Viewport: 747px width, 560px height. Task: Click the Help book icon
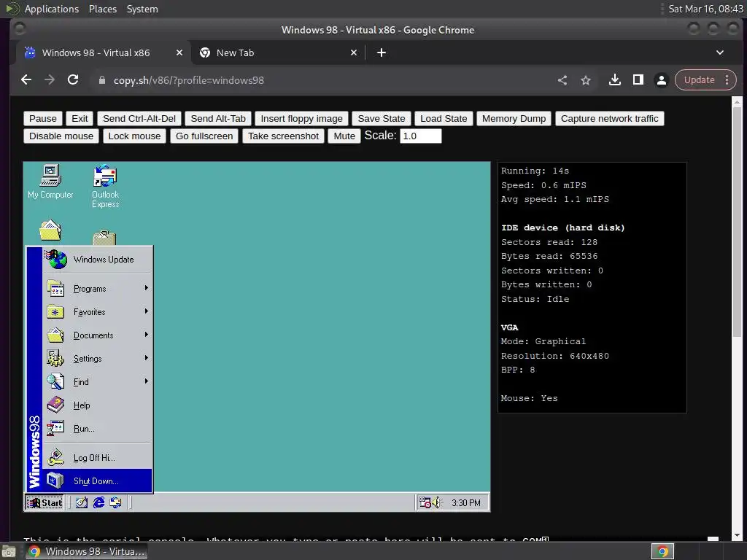(x=55, y=405)
